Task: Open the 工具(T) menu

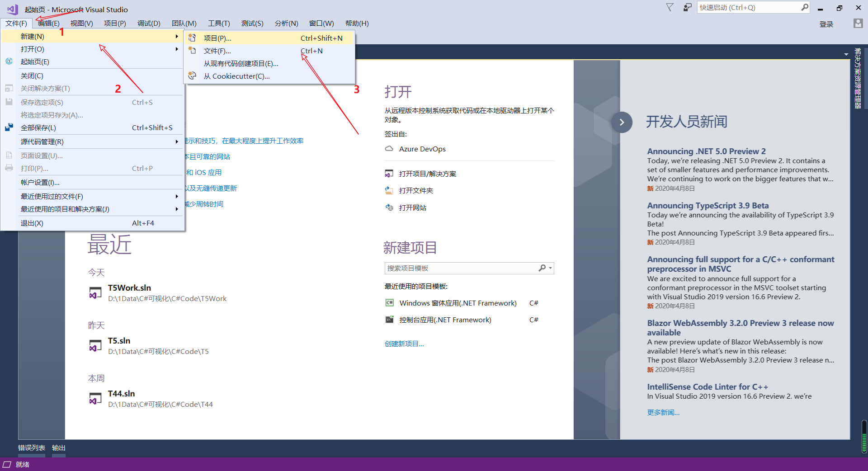Action: [x=219, y=23]
